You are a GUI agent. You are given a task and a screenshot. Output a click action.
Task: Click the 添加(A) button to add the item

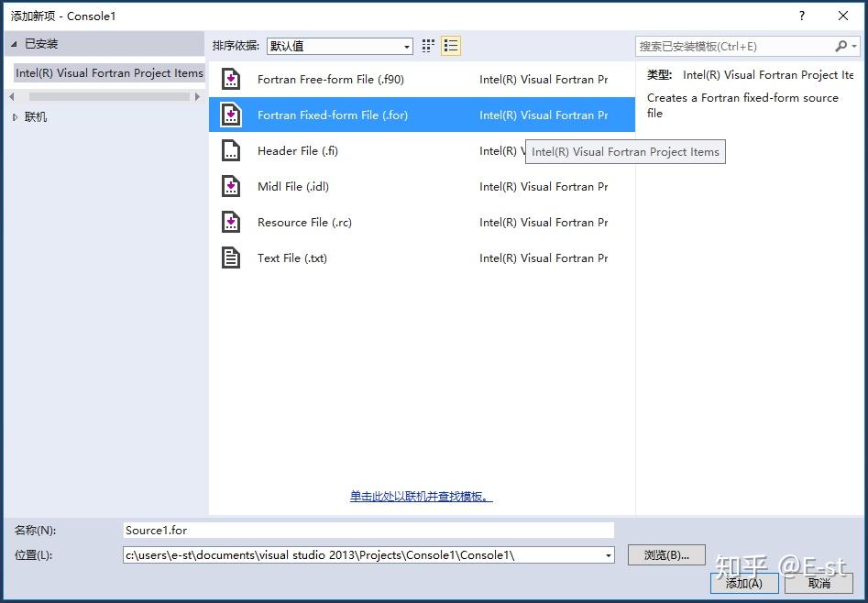tap(744, 583)
